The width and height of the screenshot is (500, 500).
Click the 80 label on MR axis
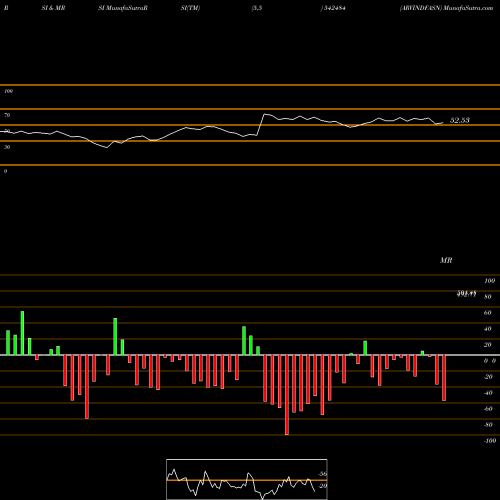click(x=488, y=297)
